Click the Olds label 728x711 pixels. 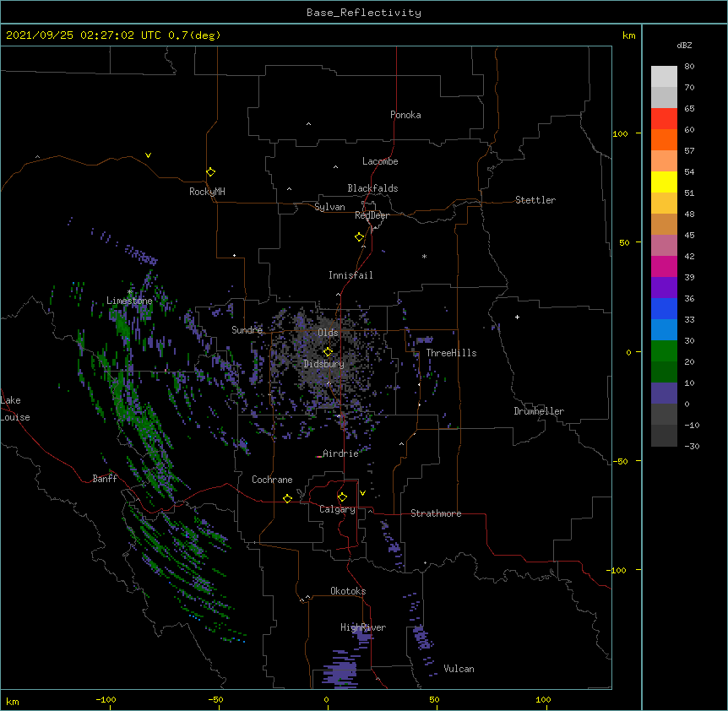click(x=328, y=333)
